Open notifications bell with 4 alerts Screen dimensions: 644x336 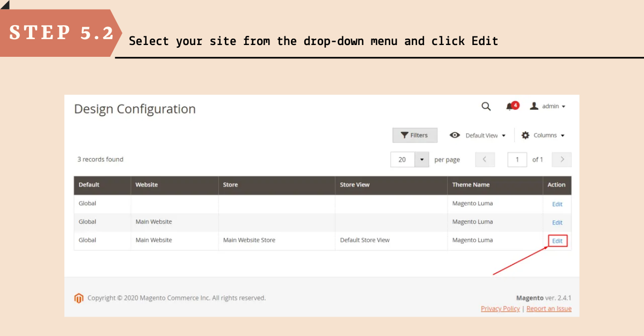[512, 106]
